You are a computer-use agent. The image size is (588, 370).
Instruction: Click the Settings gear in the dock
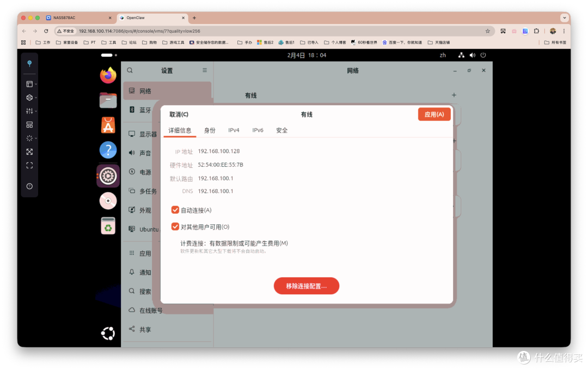108,175
